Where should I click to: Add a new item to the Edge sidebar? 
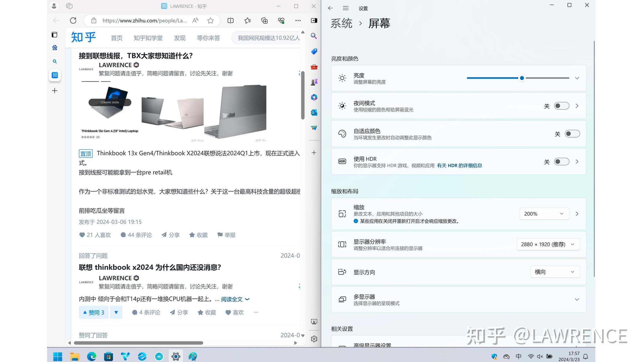point(314,153)
